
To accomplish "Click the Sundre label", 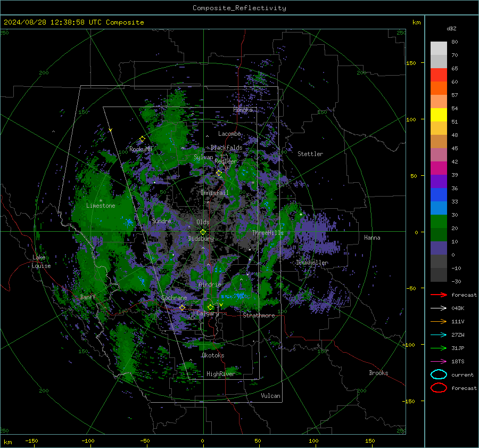I will (x=161, y=221).
